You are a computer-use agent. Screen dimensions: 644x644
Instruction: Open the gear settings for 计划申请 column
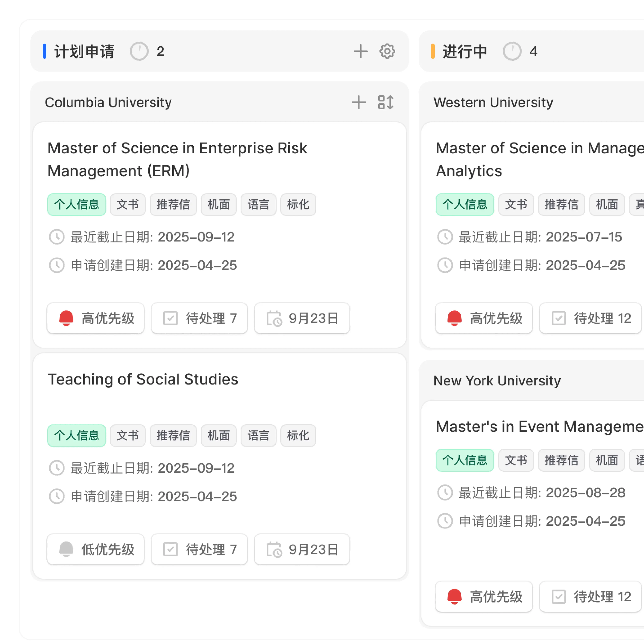pyautogui.click(x=387, y=51)
